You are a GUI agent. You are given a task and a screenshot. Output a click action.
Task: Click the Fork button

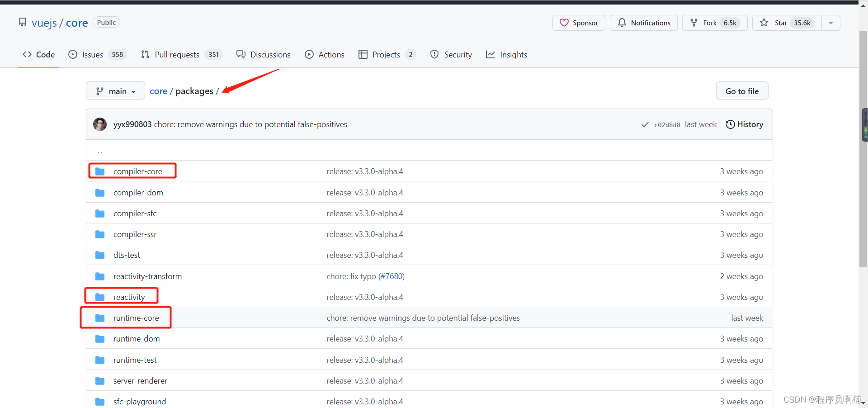pos(715,23)
